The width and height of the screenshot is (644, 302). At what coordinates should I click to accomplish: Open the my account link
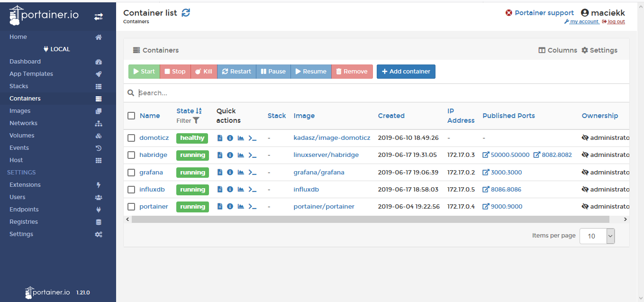point(581,22)
